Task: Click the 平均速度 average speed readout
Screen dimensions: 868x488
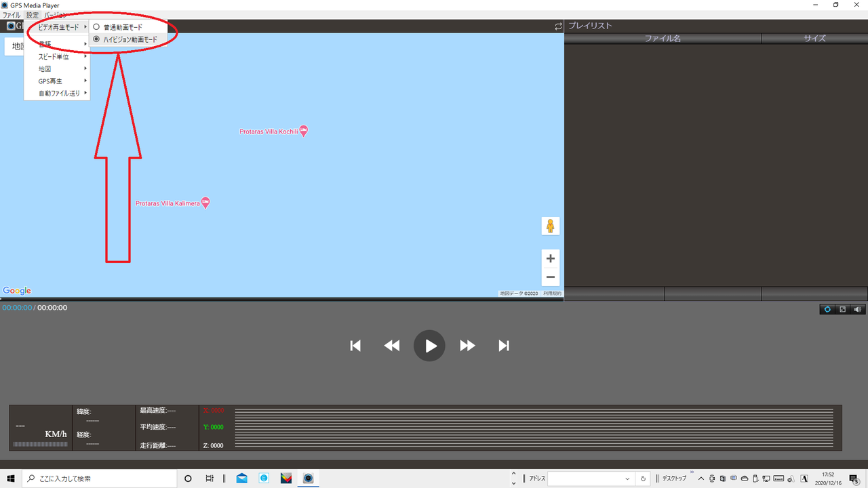Action: tap(157, 428)
